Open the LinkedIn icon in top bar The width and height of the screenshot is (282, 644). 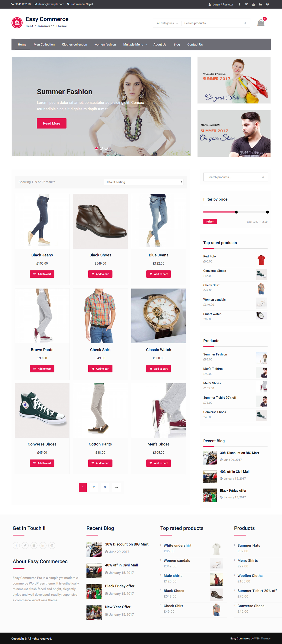260,4
